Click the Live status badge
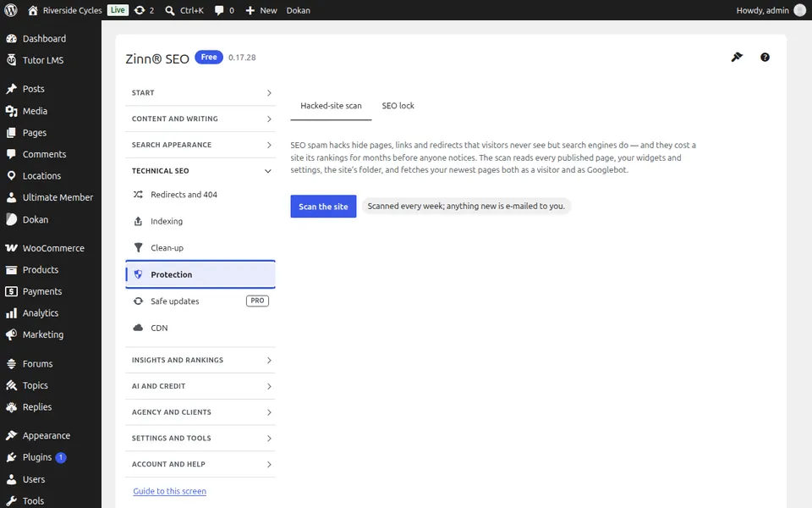This screenshot has width=812, height=508. (118, 10)
